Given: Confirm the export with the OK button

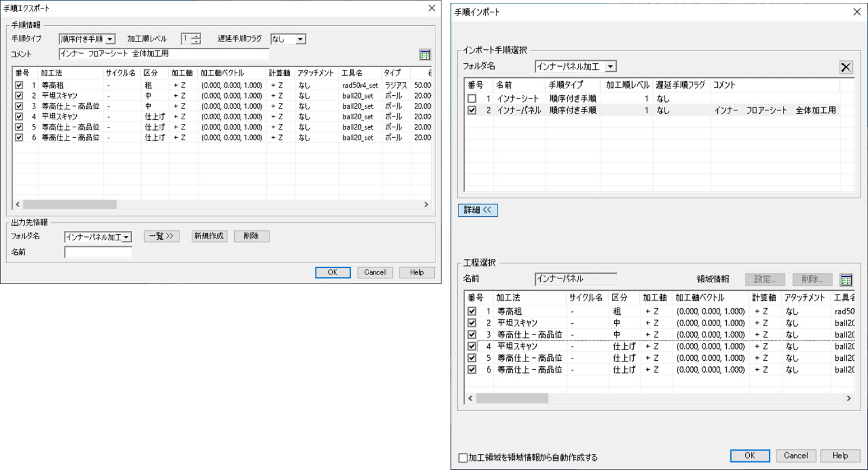Looking at the screenshot, I should [x=333, y=272].
